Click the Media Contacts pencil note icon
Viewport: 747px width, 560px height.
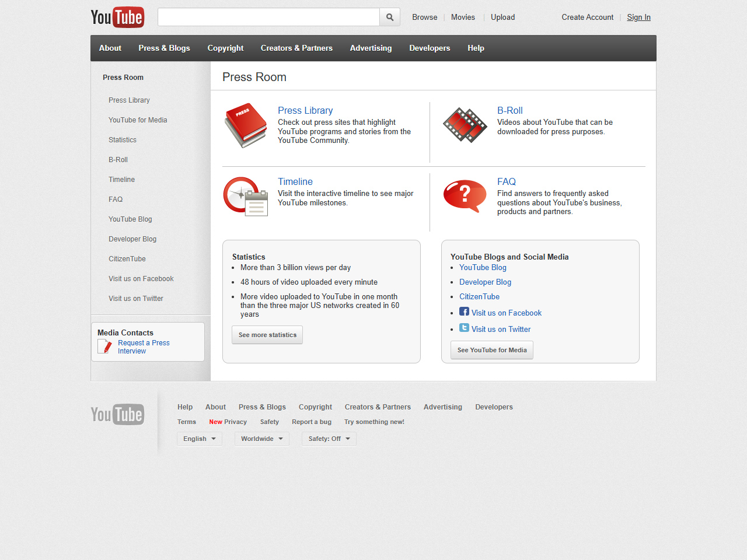click(105, 346)
